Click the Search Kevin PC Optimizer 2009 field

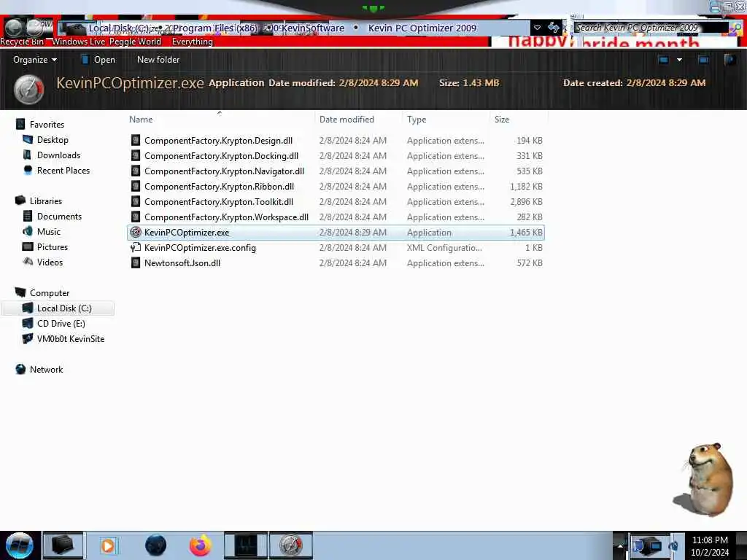[650, 28]
